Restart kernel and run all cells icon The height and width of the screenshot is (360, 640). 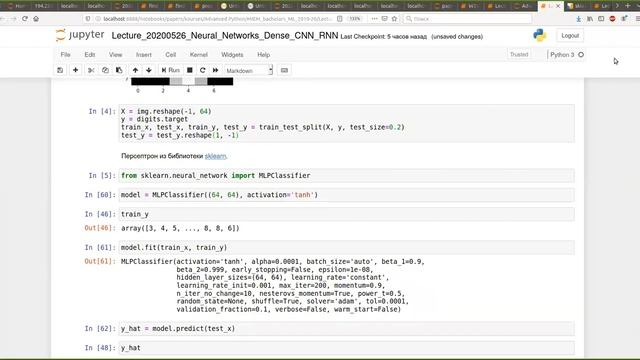click(216, 70)
